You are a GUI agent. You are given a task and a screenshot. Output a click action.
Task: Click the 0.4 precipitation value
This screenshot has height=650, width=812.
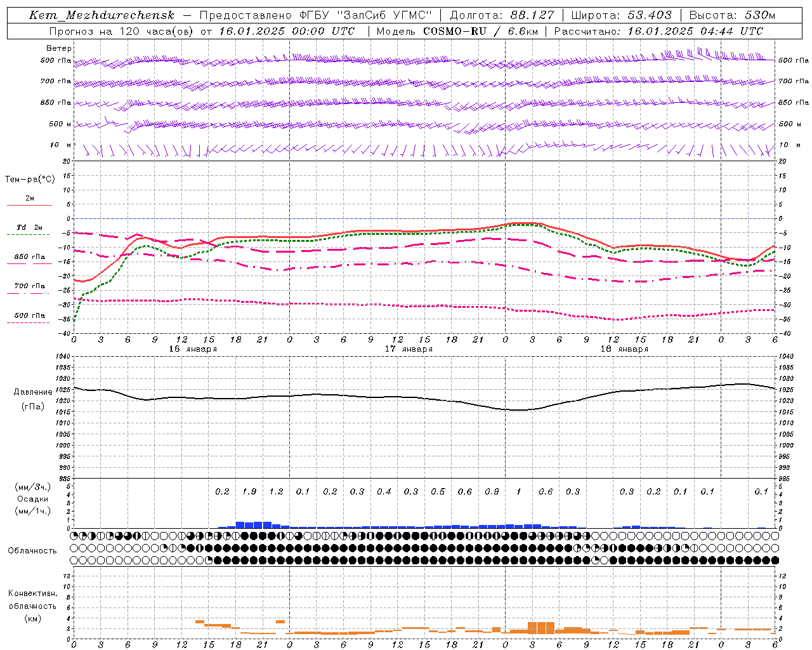[x=384, y=491]
